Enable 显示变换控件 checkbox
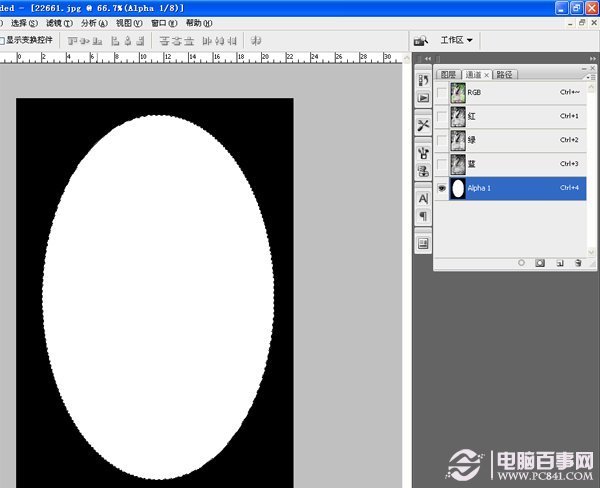The height and width of the screenshot is (488, 600). [x=2, y=41]
